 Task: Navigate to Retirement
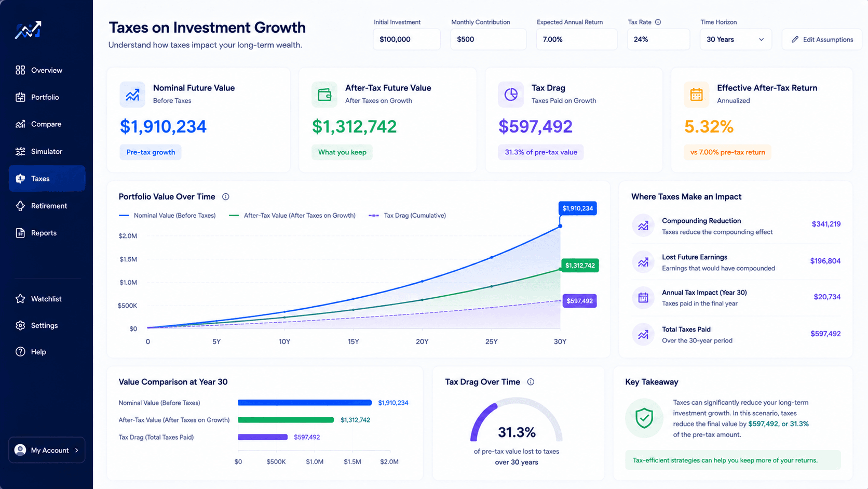(x=47, y=206)
